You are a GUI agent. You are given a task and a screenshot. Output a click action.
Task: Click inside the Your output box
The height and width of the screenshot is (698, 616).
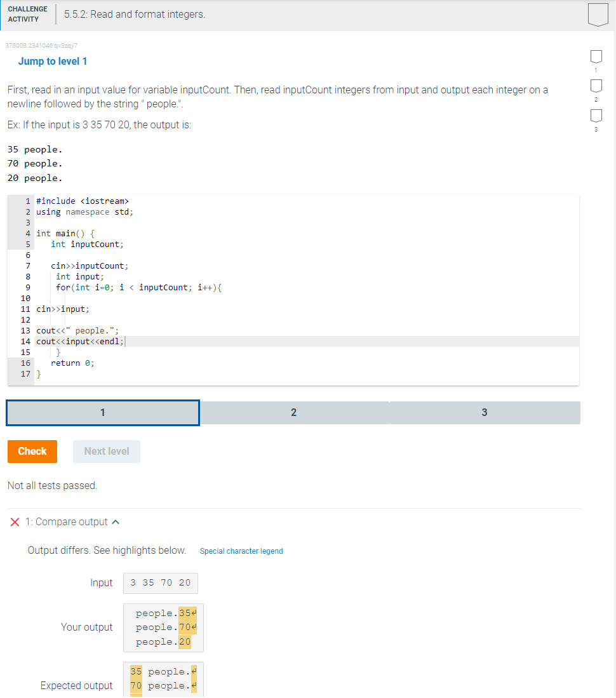coord(163,627)
